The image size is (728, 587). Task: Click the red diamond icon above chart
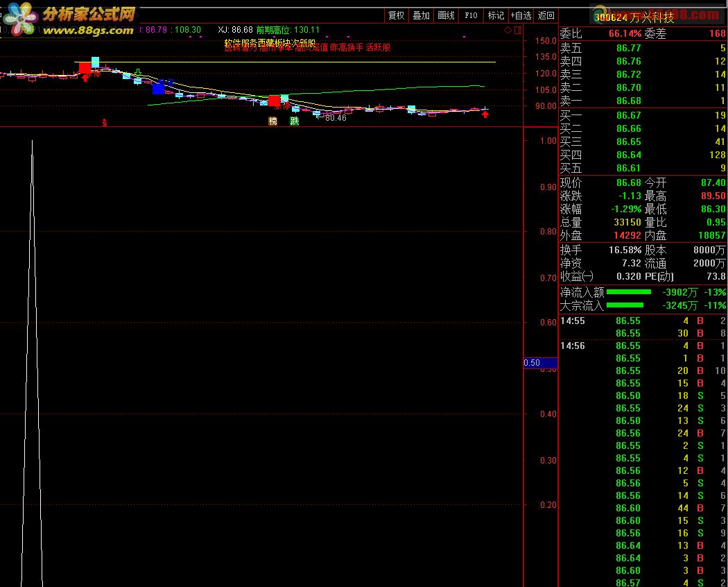pyautogui.click(x=508, y=31)
